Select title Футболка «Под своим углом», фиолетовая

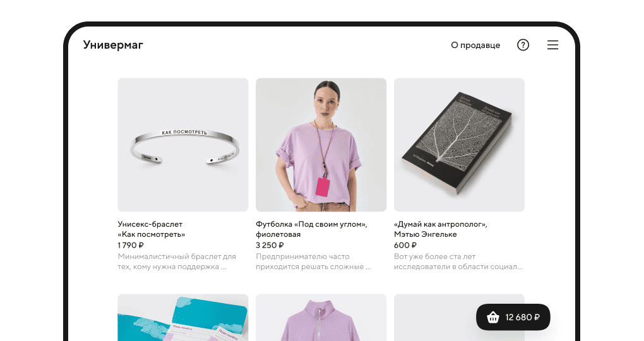pyautogui.click(x=312, y=229)
